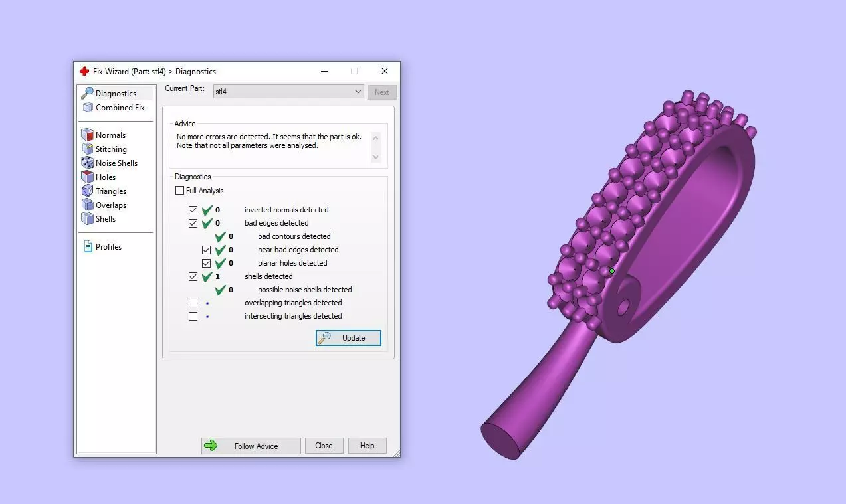
Task: Open the Profiles document icon
Action: (88, 246)
